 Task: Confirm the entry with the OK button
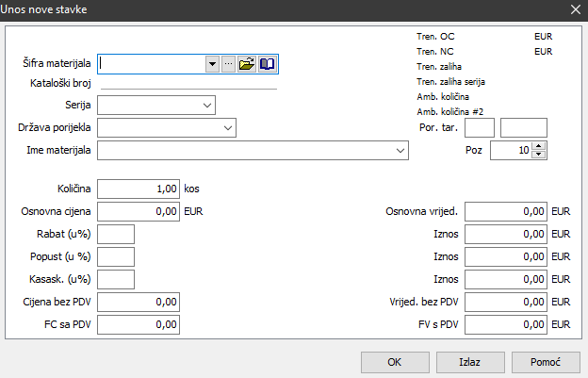[x=395, y=362]
